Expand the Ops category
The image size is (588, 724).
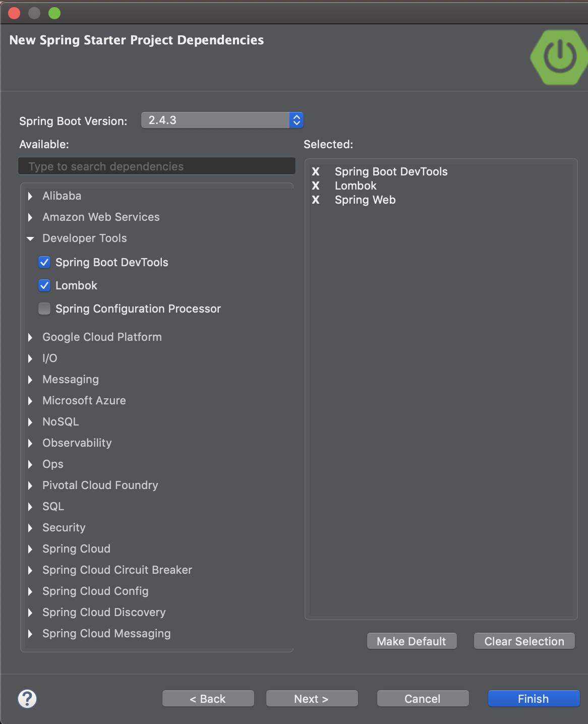coord(30,464)
